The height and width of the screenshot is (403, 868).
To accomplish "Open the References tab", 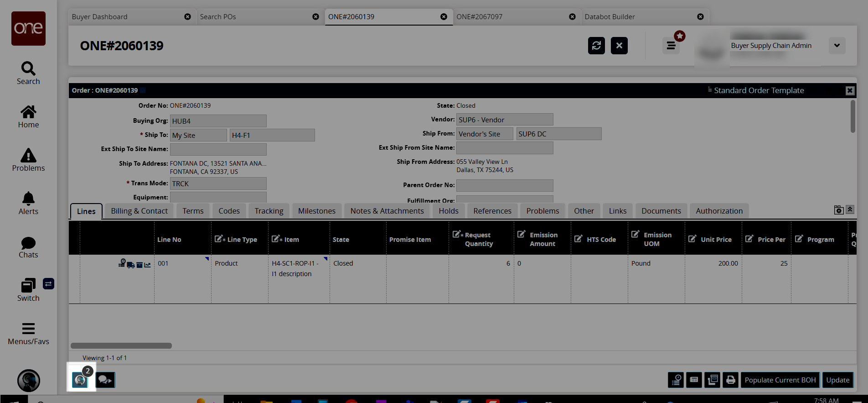I will point(492,211).
